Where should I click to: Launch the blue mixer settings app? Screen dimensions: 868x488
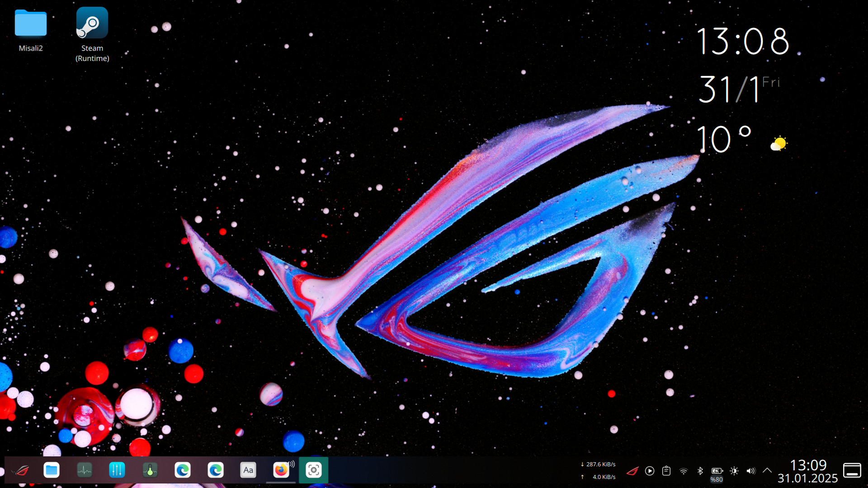117,470
